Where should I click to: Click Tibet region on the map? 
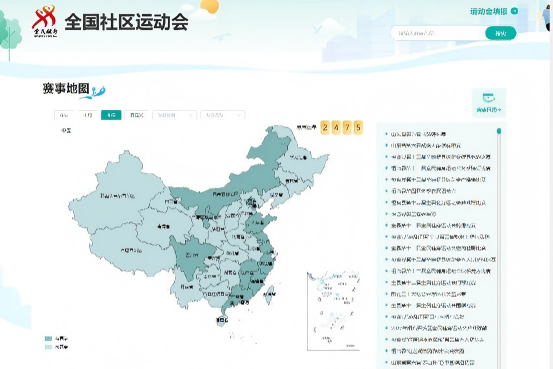[130, 250]
